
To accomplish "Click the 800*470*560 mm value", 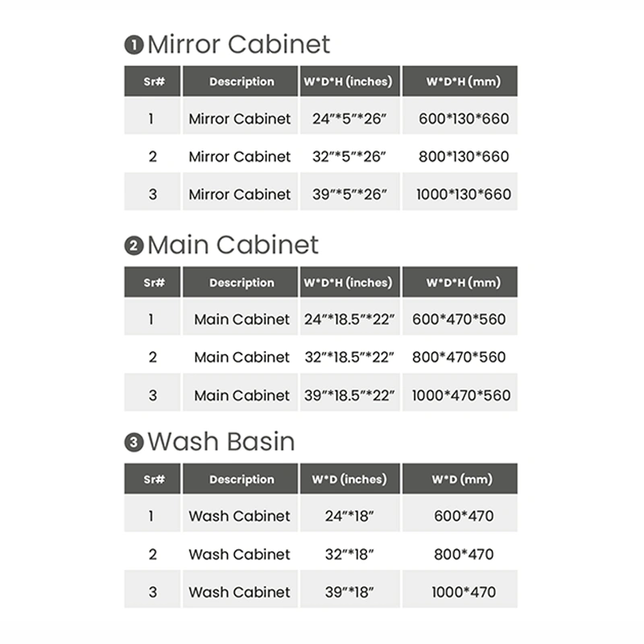I will pos(459,357).
